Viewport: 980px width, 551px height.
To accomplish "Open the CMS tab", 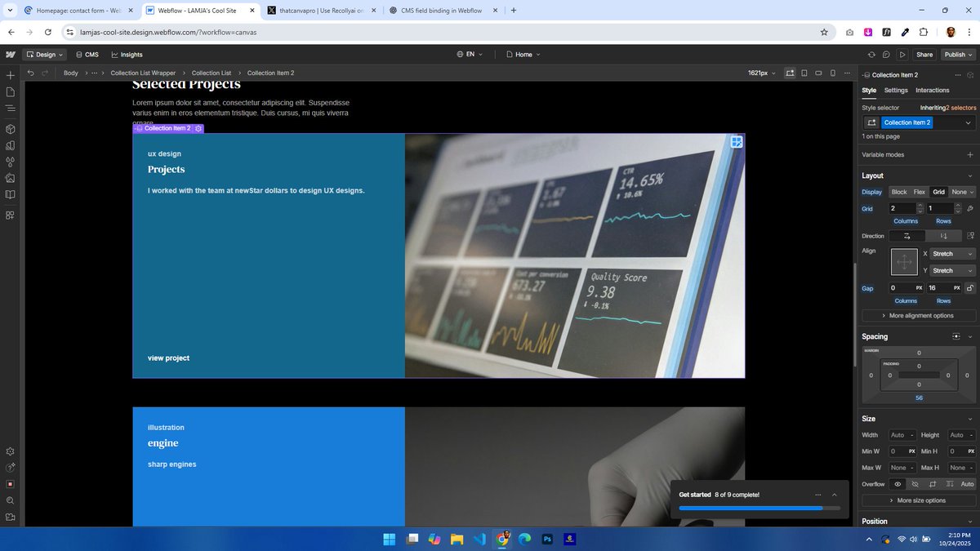I will pos(87,55).
